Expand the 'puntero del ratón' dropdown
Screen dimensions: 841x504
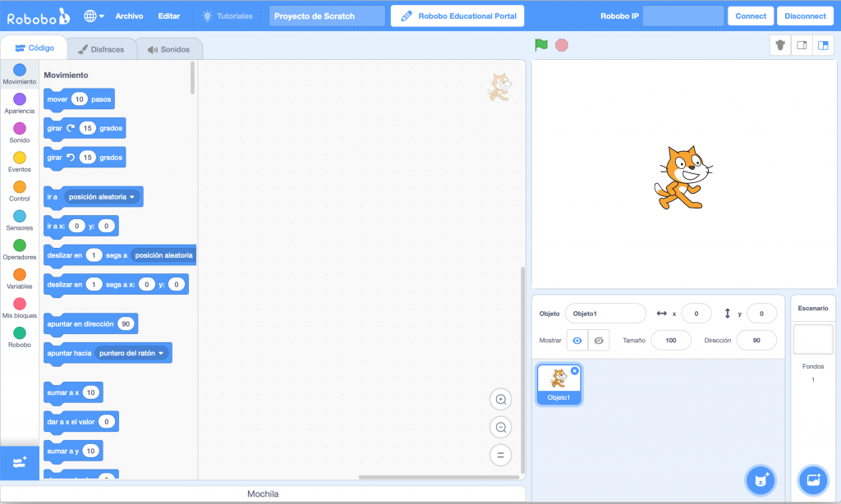161,353
